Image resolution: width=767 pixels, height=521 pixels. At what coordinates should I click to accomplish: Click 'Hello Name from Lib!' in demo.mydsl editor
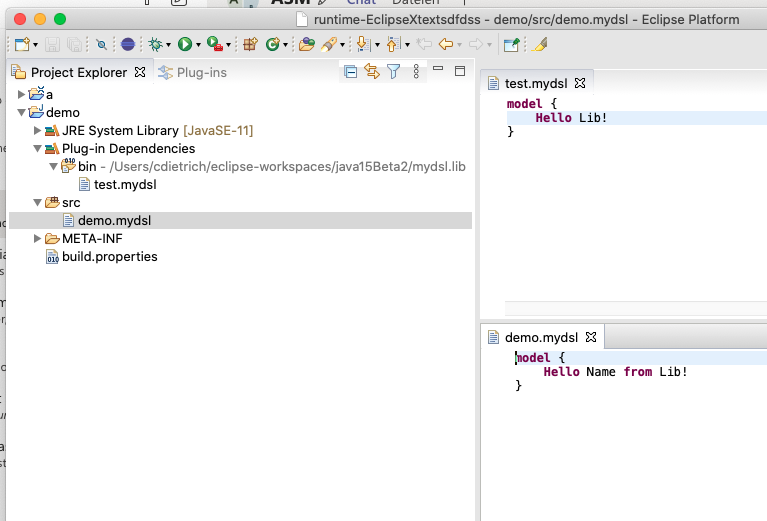coord(615,372)
